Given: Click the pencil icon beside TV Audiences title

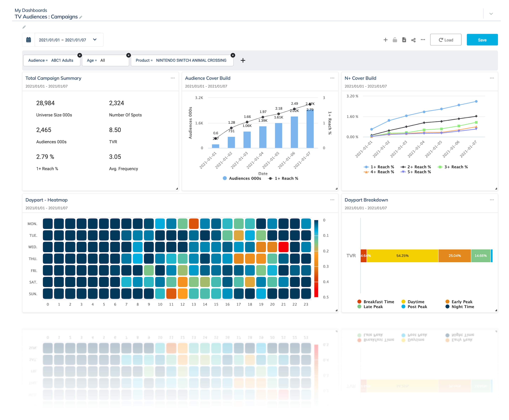Looking at the screenshot, I should tap(81, 17).
